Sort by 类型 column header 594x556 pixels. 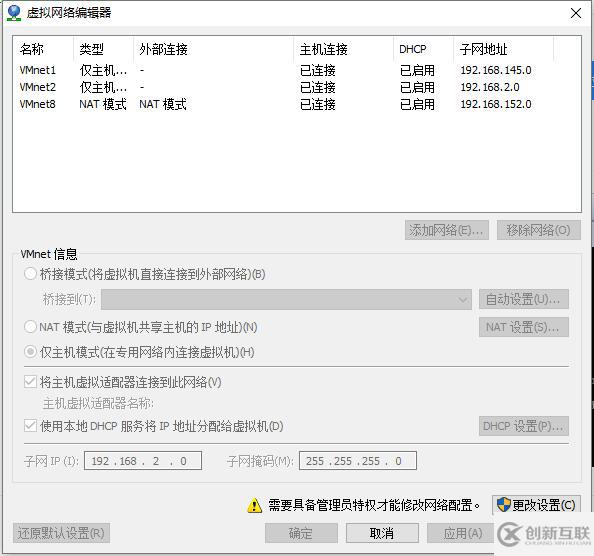[x=103, y=49]
